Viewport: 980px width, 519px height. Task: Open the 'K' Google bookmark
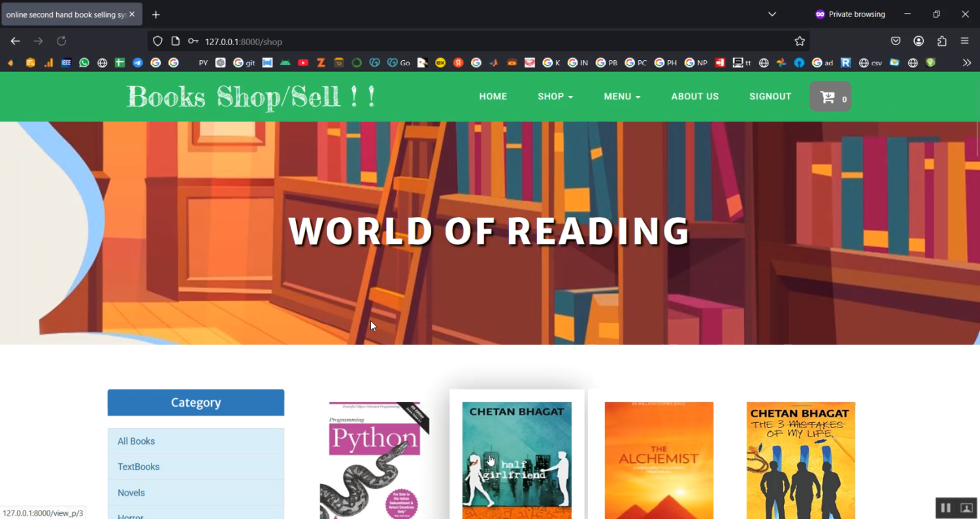click(x=551, y=63)
